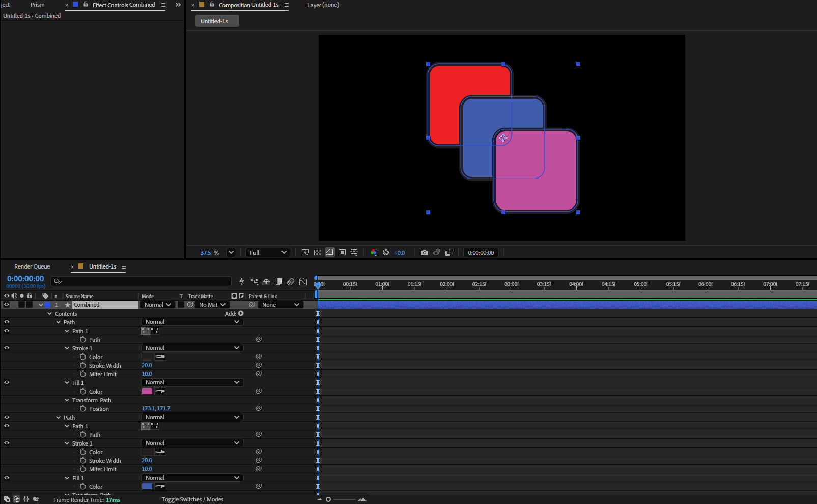Switch to the Prism panel tab
Viewport: 817px width, 504px height.
tap(38, 5)
